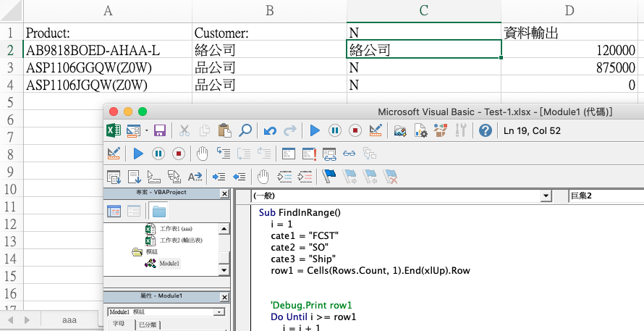
Task: Click the Reset stop icon left of Project Explorer
Action: coord(355,131)
